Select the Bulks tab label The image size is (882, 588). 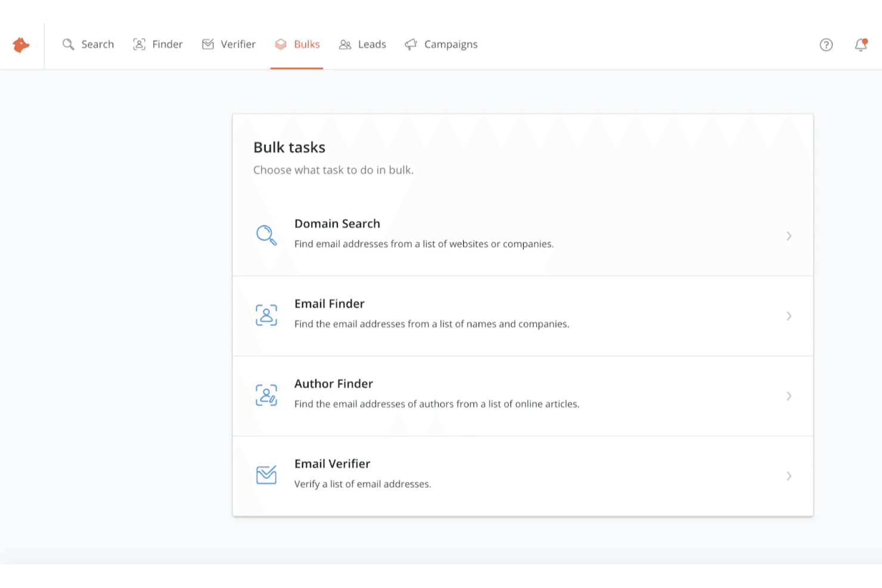(307, 44)
